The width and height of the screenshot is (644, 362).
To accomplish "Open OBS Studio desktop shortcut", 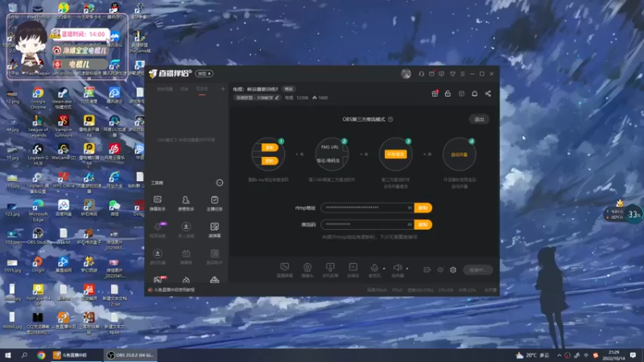I will click(38, 237).
